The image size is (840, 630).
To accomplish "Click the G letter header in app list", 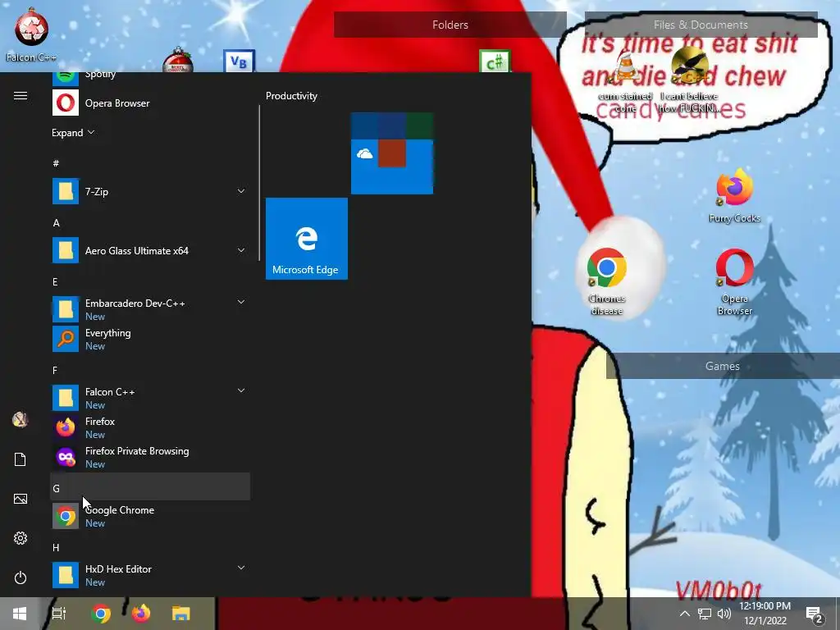I will (x=150, y=486).
